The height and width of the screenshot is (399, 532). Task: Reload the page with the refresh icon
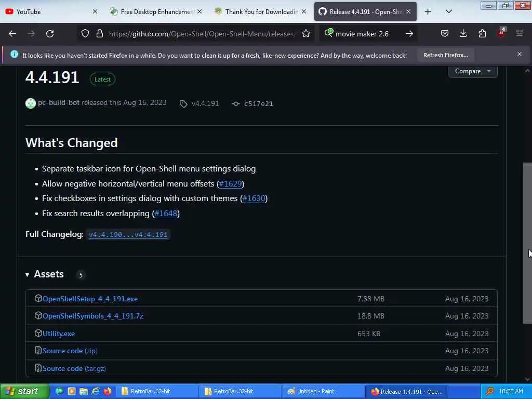(x=50, y=34)
